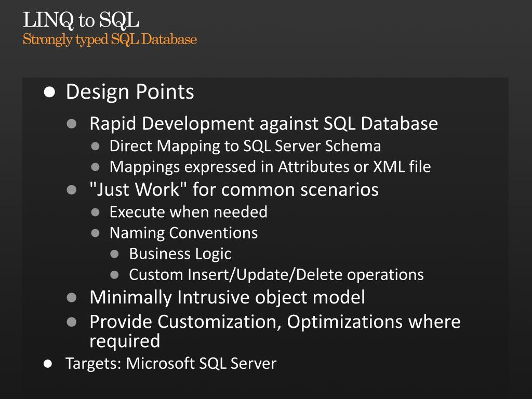Click "Direct Mapping to SQL Server Schema"

pyautogui.click(x=245, y=146)
